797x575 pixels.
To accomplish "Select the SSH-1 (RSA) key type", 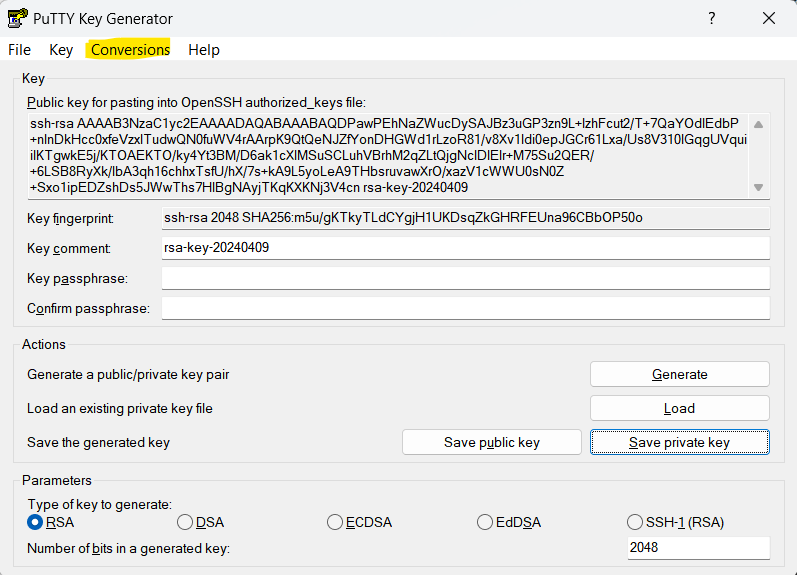I will point(676,522).
